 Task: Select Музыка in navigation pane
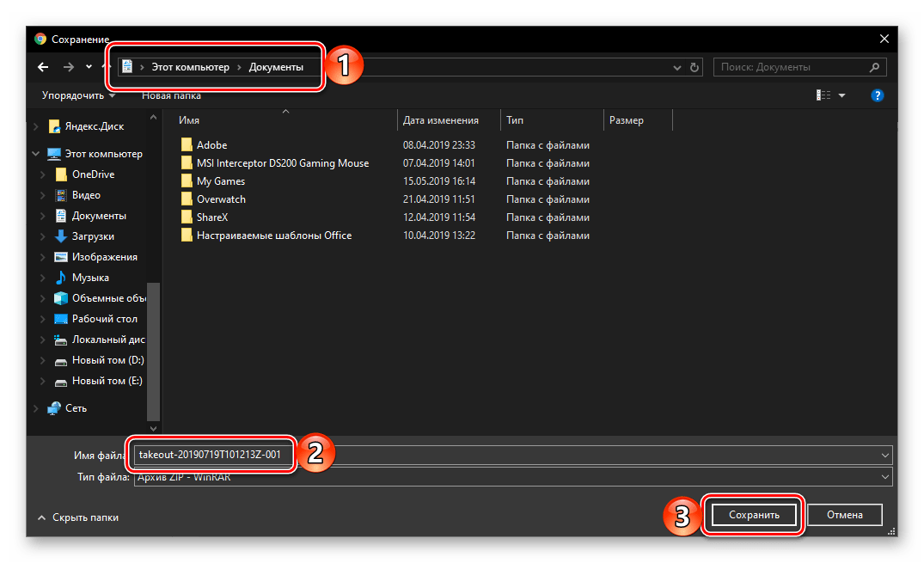pos(90,278)
